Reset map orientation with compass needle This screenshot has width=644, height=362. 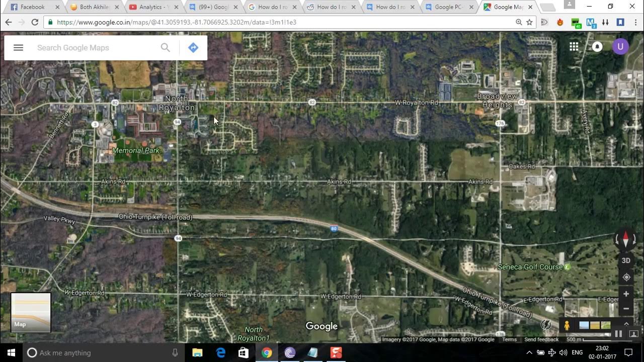pyautogui.click(x=626, y=240)
